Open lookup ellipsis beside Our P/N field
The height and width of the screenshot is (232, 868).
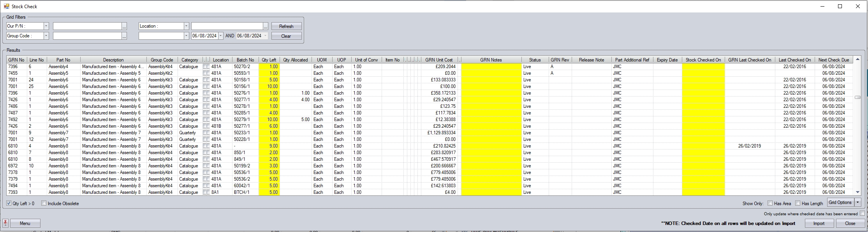pos(124,26)
